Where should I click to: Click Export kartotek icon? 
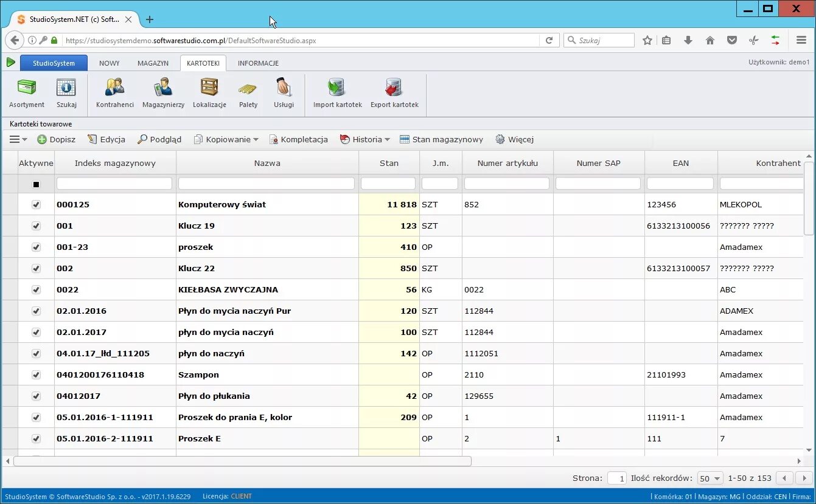point(394,93)
